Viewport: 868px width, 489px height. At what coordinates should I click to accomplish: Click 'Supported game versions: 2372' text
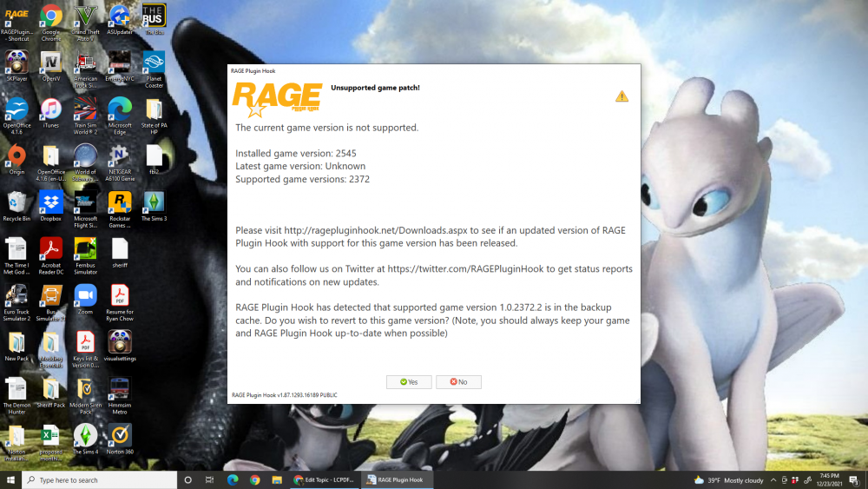pos(302,180)
